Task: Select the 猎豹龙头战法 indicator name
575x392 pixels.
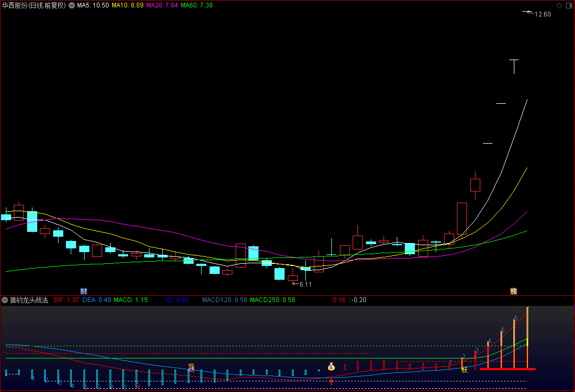Action: point(29,300)
